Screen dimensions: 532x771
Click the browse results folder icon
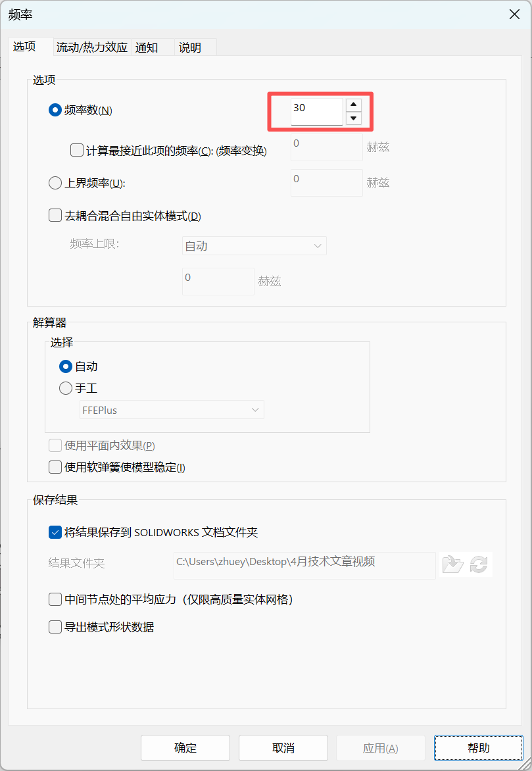tap(452, 564)
